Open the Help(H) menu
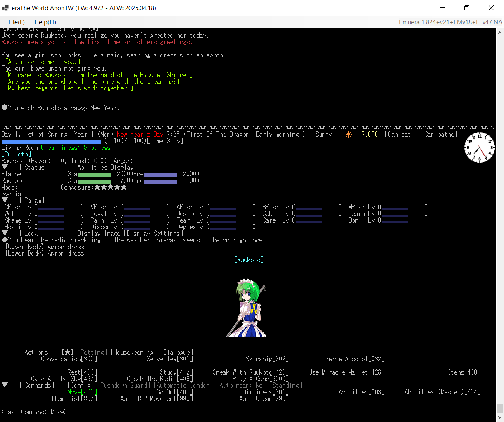 point(45,22)
